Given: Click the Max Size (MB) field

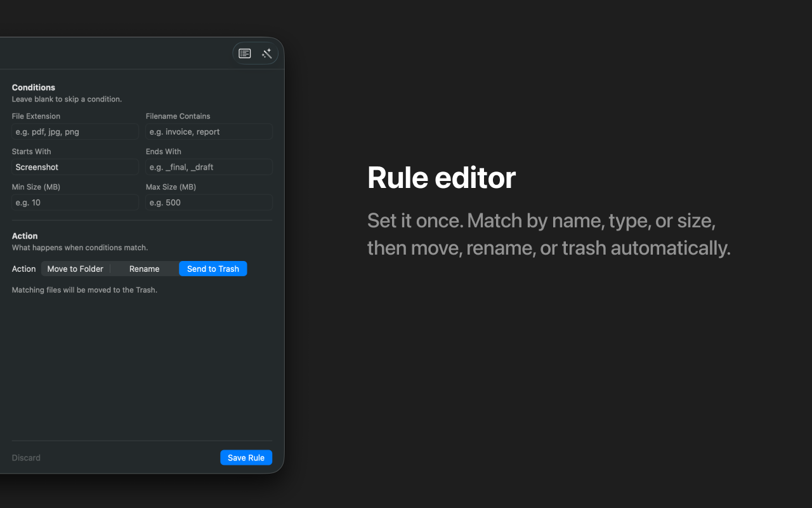Looking at the screenshot, I should (x=209, y=203).
